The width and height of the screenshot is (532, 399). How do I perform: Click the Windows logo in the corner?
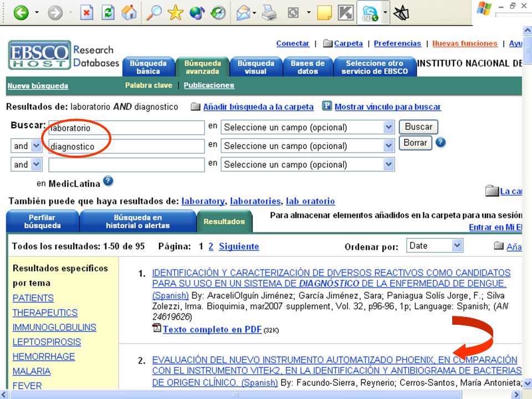pos(484,8)
